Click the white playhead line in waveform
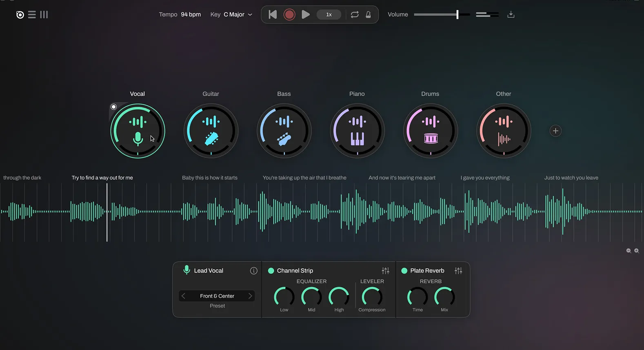This screenshot has width=644, height=350. [107, 212]
